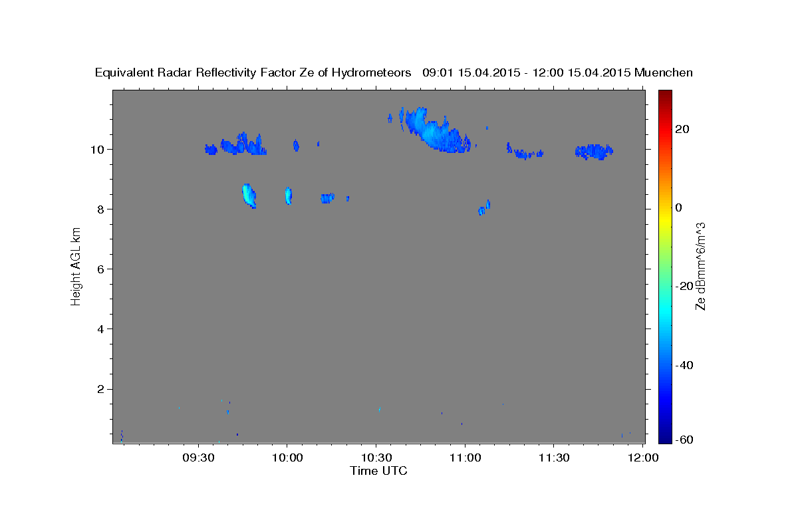Screen dimensions: 798x532
Task: Pick the dark red top of colorbar
Action: coord(664,96)
